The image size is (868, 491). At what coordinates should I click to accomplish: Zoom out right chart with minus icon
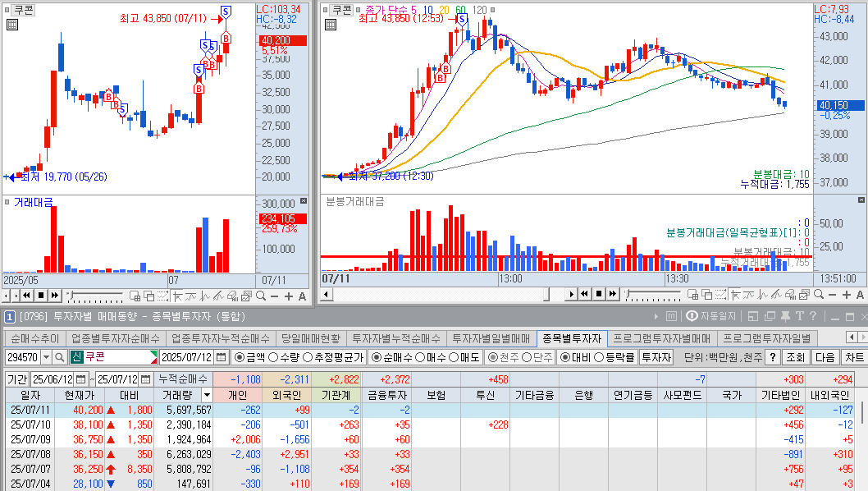tap(833, 294)
